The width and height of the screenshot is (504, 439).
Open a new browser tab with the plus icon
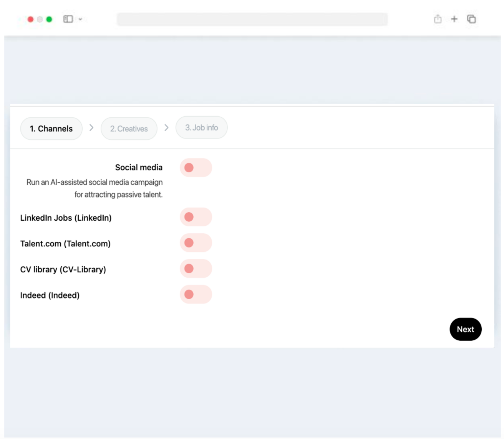(x=454, y=19)
